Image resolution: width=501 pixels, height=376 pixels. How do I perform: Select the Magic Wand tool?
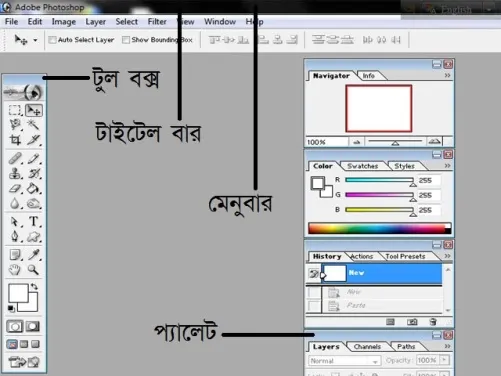[x=33, y=125]
